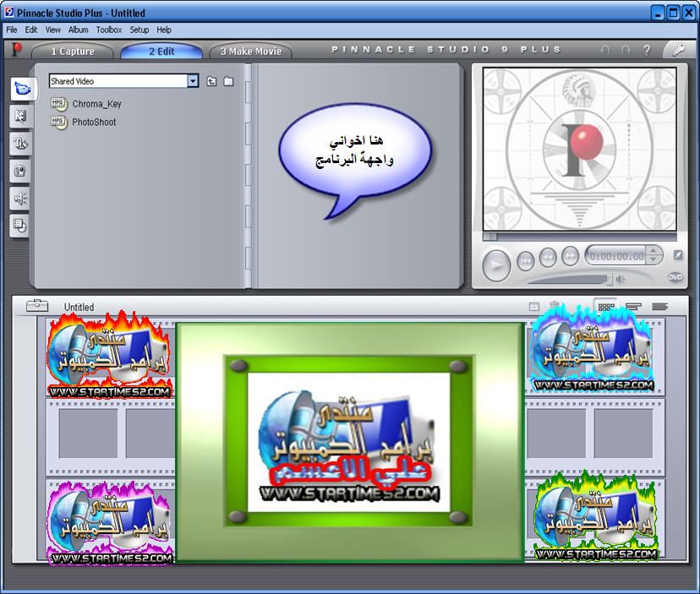Click the preview monitor test pattern

[x=579, y=150]
